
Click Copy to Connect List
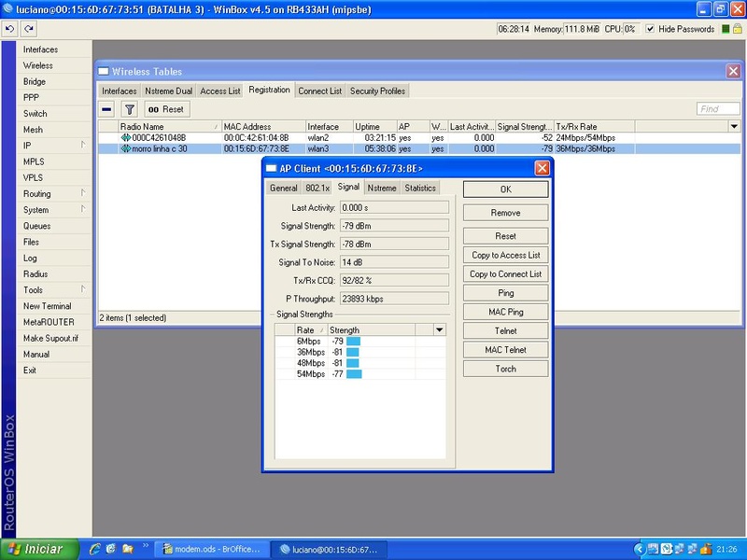point(505,274)
